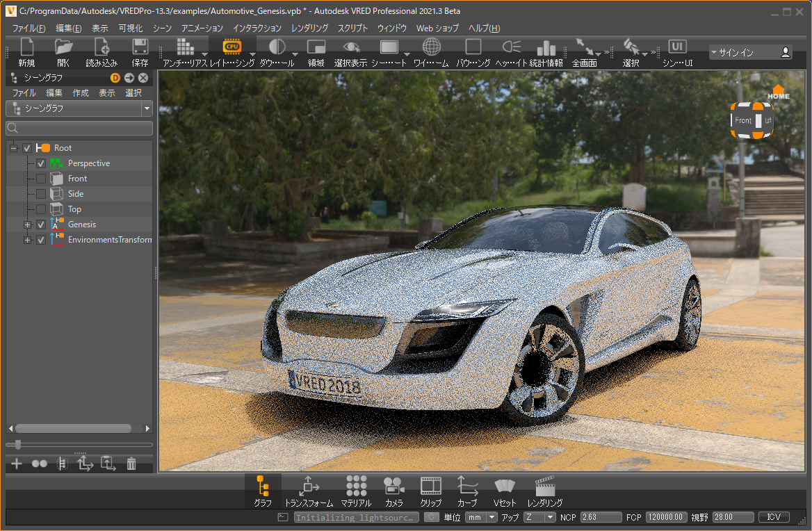This screenshot has width=812, height=531.
Task: Click the サインイン sign-in button
Action: (x=751, y=53)
